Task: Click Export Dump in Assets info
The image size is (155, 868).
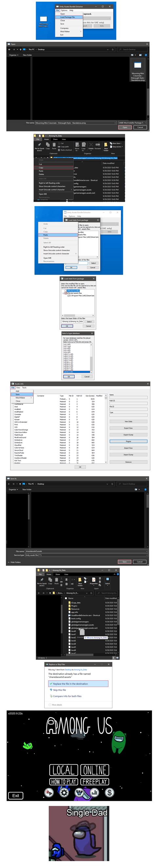Action: [128, 435]
